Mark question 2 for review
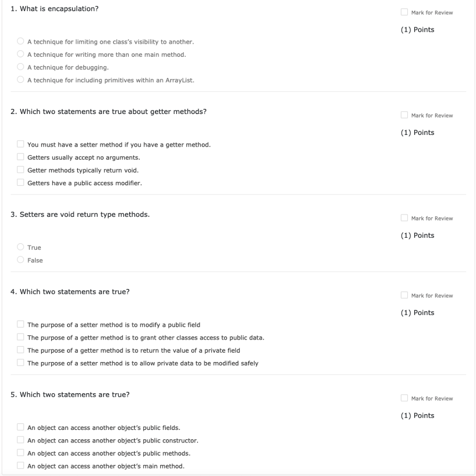This screenshot has width=476, height=476. 403,115
